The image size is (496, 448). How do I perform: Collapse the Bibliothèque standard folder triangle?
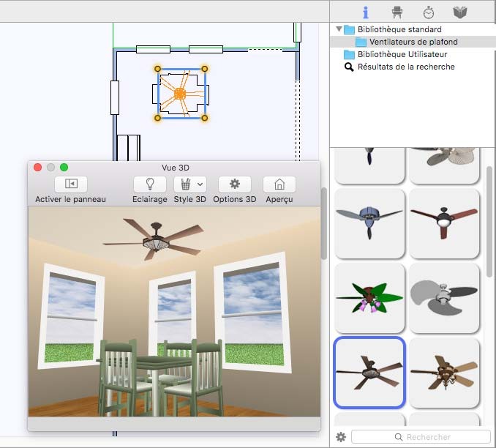tap(339, 29)
